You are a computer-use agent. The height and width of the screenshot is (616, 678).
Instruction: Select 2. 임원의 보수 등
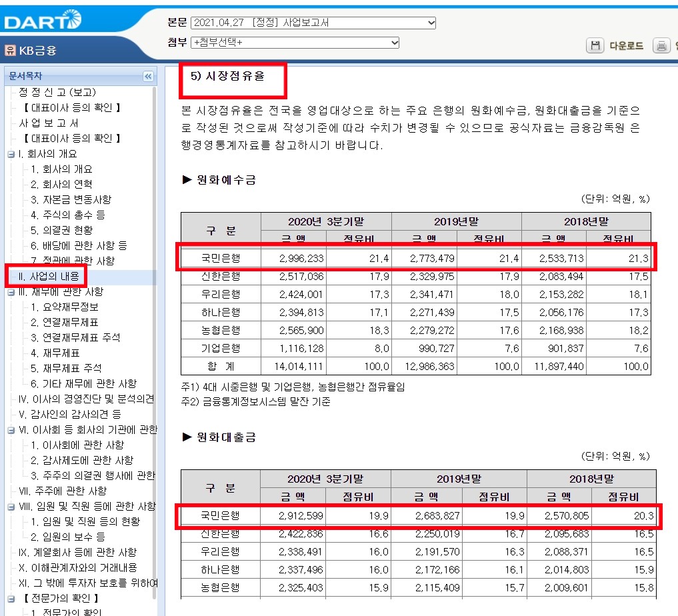tap(68, 537)
